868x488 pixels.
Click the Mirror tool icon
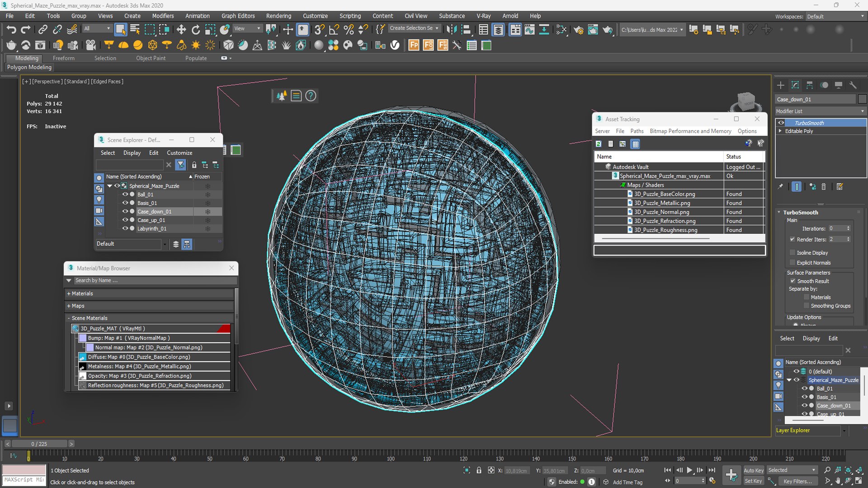click(451, 30)
